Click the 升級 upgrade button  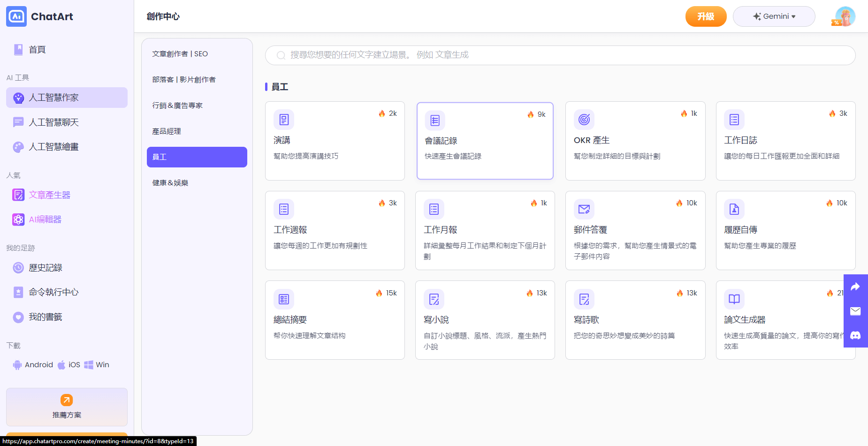pos(706,16)
